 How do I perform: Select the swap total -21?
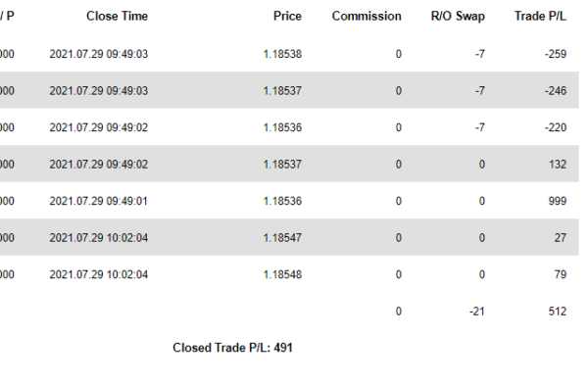pyautogui.click(x=476, y=312)
